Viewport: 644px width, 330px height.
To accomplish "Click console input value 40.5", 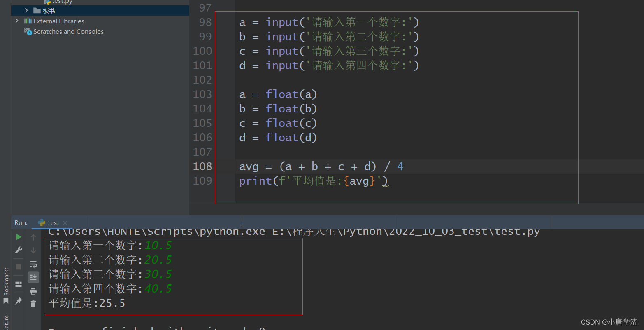I will (158, 289).
